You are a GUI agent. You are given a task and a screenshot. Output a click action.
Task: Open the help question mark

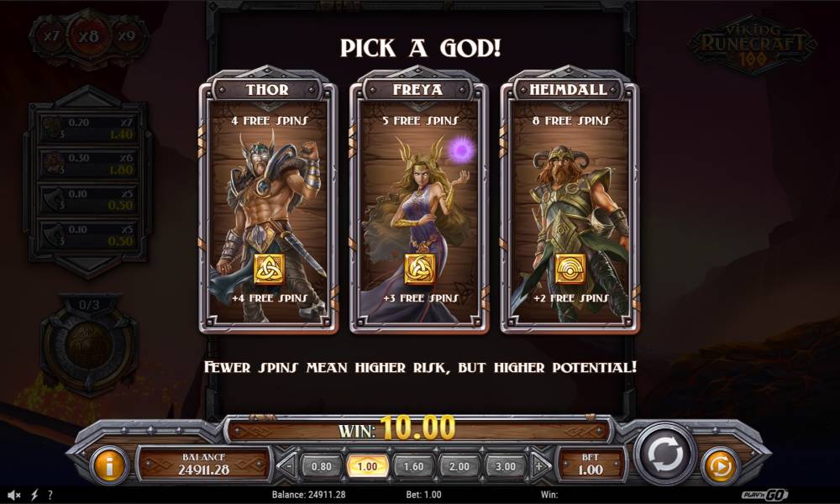click(50, 495)
